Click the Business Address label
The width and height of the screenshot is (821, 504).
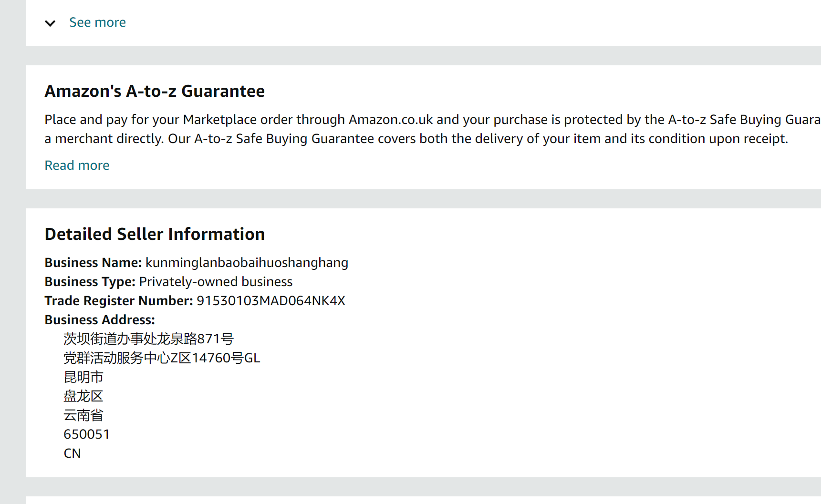tap(100, 320)
